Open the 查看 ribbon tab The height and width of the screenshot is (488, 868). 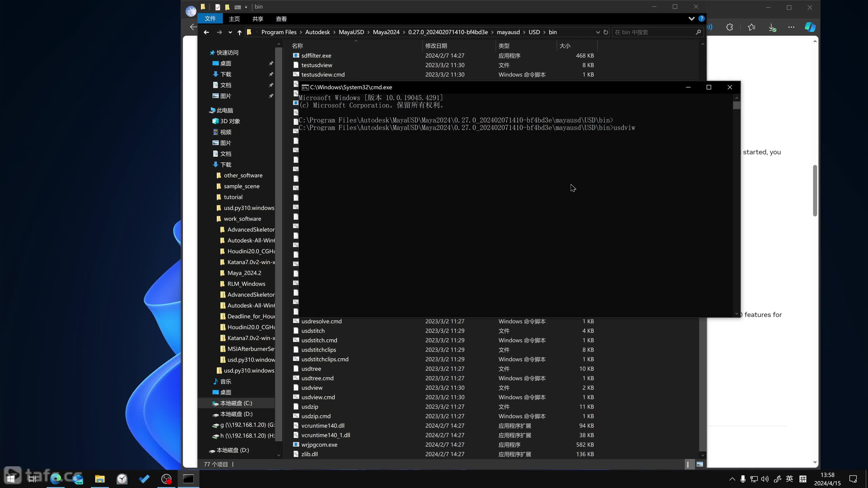(x=281, y=19)
